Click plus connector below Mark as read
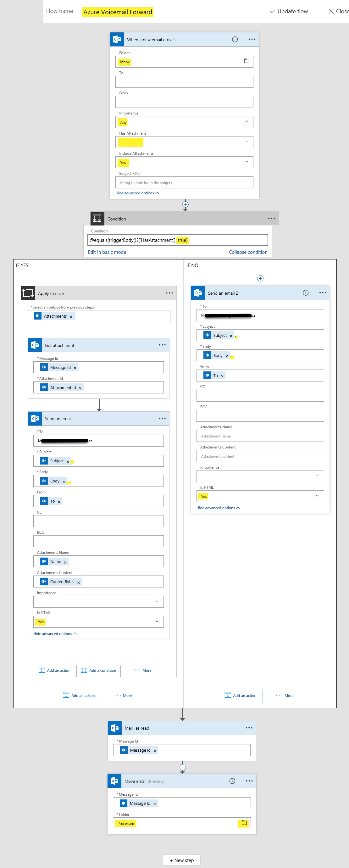Screen dimensions: 349x868 click(183, 767)
